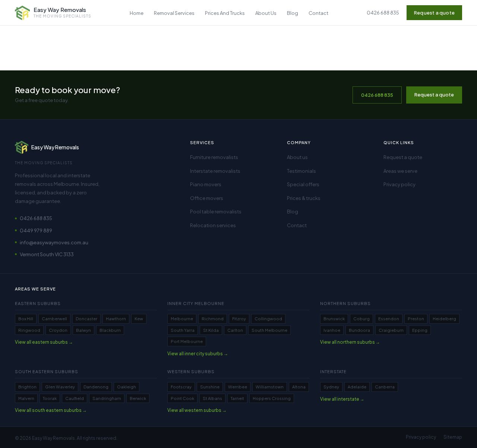Screen dimensions: 477x448
Task: Select the Hoppers Crossing suburb tag
Action: [x=272, y=398]
